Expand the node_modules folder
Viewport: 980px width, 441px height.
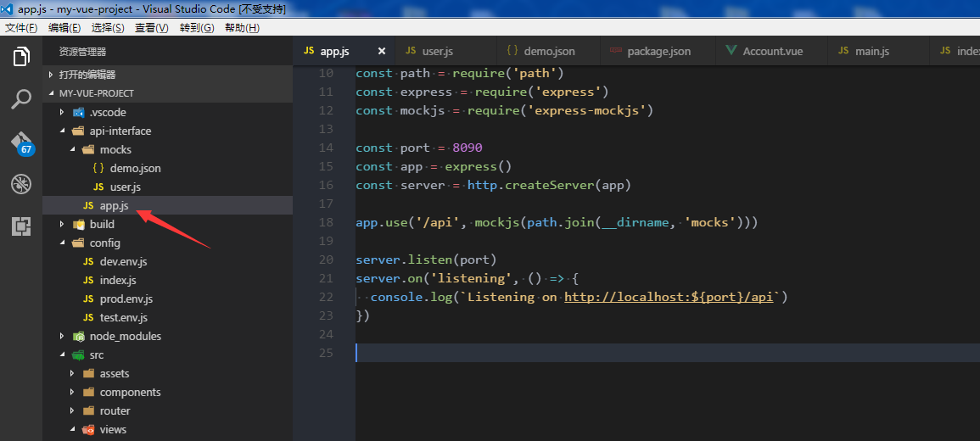[125, 336]
